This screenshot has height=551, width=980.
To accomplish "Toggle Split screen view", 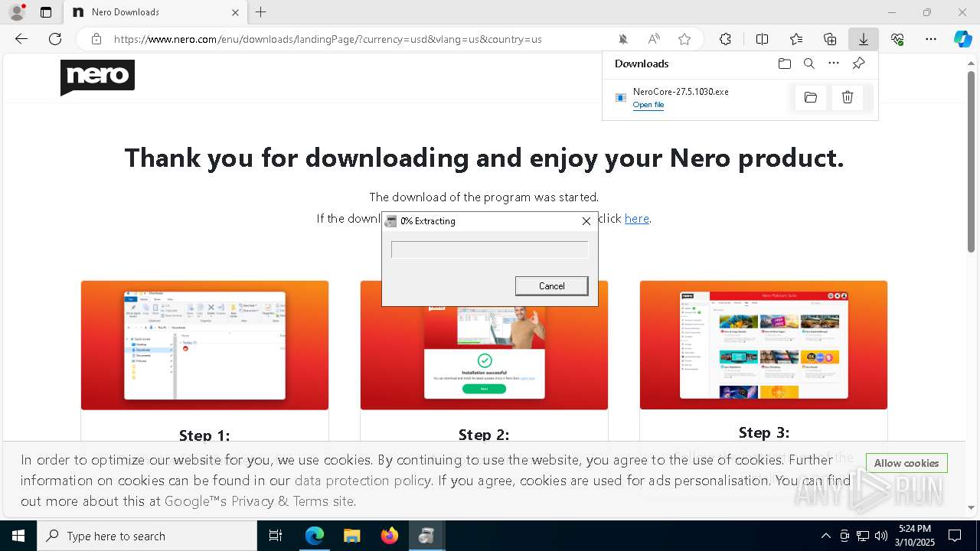I will click(762, 39).
